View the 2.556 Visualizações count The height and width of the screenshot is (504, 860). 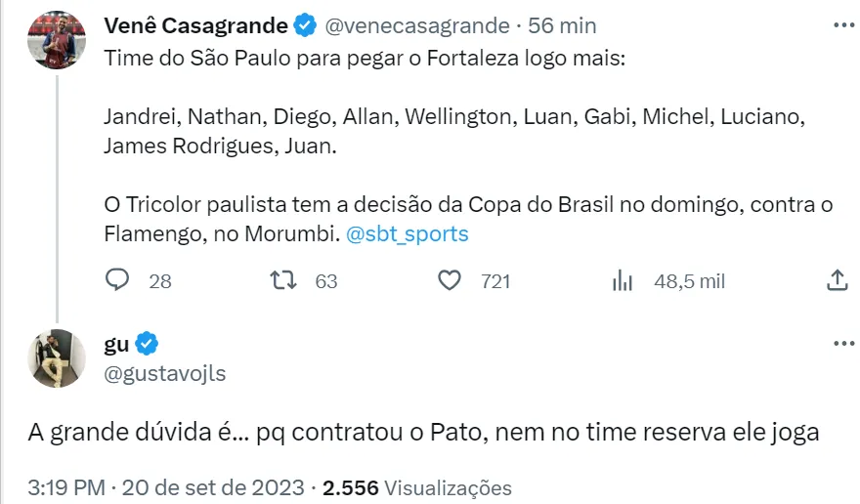(x=417, y=486)
